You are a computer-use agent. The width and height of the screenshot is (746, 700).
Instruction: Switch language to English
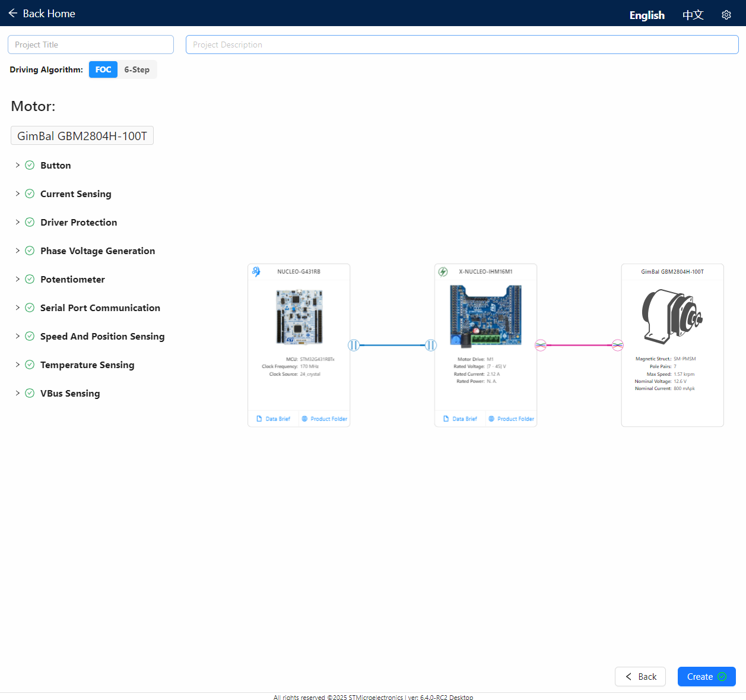pyautogui.click(x=647, y=15)
